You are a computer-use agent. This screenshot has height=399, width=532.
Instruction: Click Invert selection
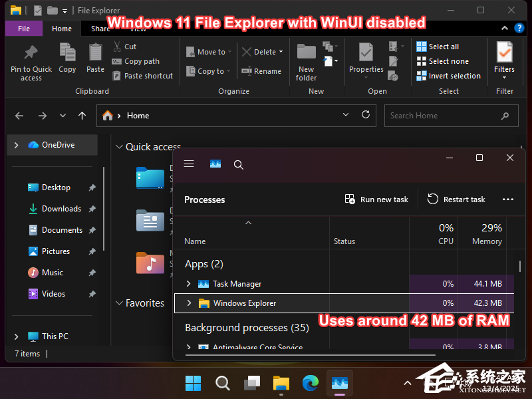coord(448,75)
